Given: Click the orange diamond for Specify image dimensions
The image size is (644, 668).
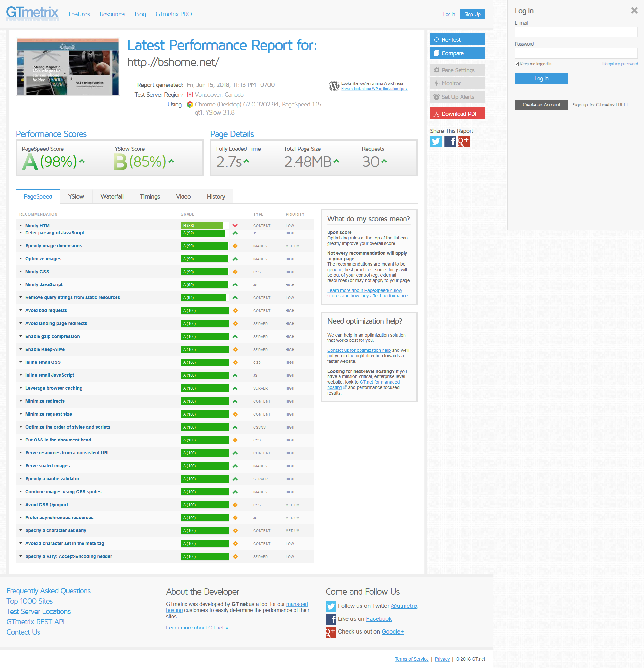Looking at the screenshot, I should [235, 246].
